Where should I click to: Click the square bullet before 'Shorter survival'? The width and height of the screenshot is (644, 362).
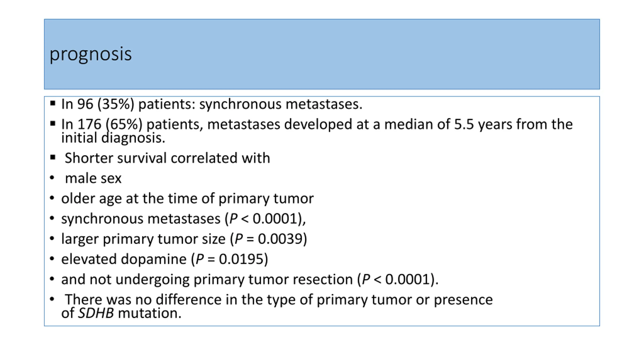[x=53, y=158]
